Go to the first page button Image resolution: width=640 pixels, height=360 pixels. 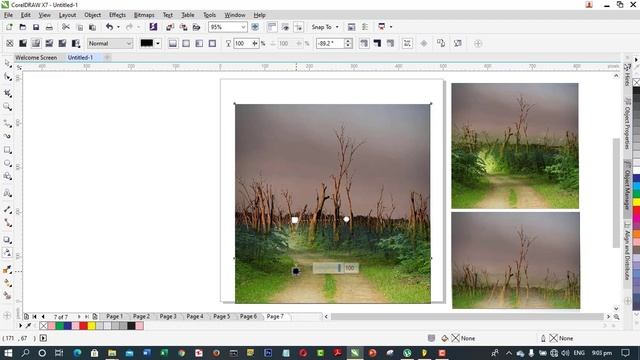[35, 316]
